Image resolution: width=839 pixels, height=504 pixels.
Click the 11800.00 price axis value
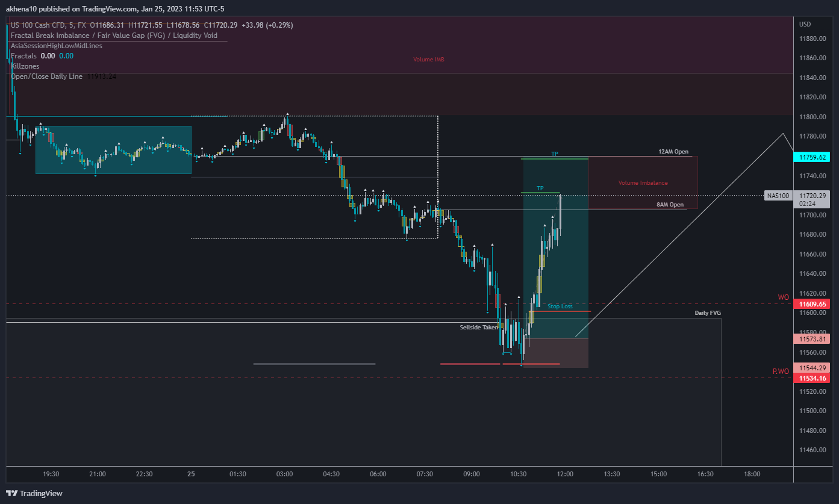click(x=812, y=117)
